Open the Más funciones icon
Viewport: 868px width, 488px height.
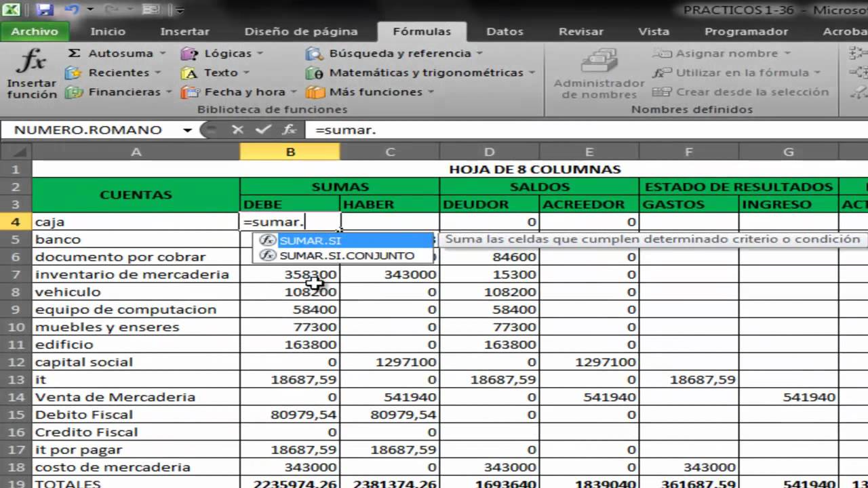click(x=314, y=92)
